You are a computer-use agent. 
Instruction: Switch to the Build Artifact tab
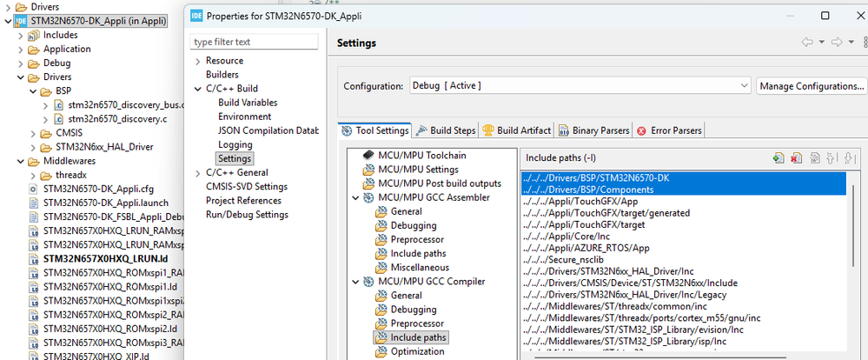(x=516, y=130)
